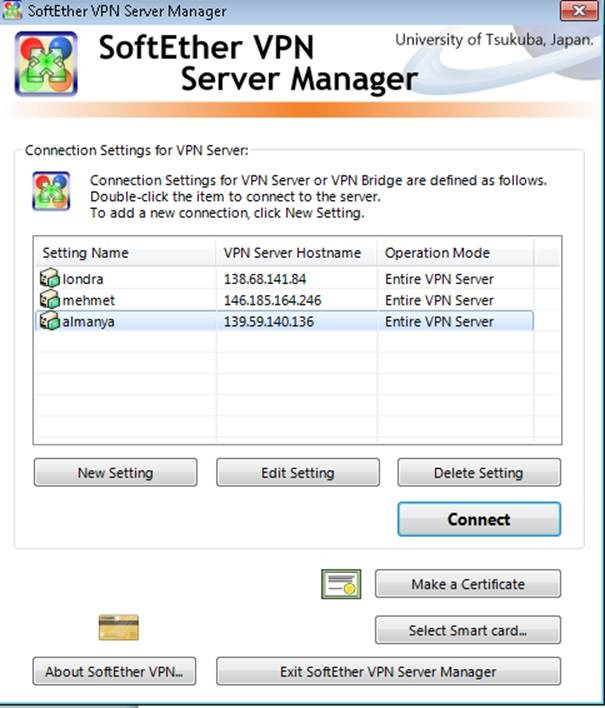This screenshot has width=605, height=708.
Task: Select the londra setting name
Action: coord(83,279)
